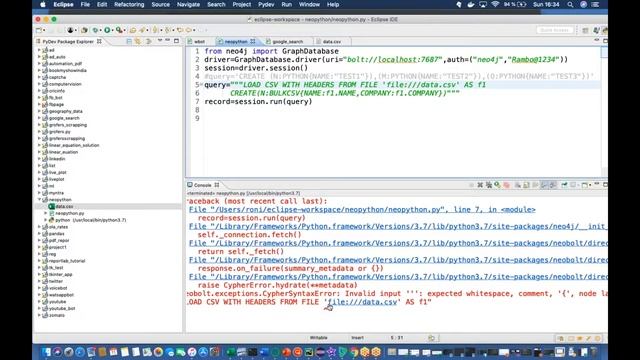
Task: Click traceback link above 'response.on_failure'
Action: 398,260
